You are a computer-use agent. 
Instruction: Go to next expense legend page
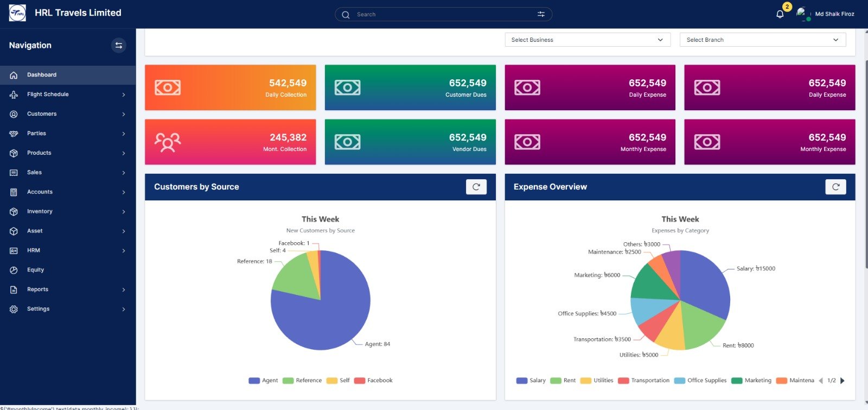tap(843, 381)
